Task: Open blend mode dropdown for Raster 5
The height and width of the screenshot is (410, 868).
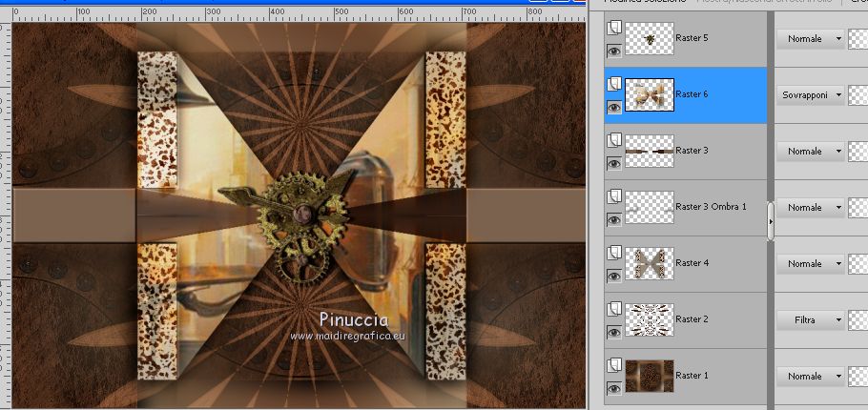Action: 811,39
